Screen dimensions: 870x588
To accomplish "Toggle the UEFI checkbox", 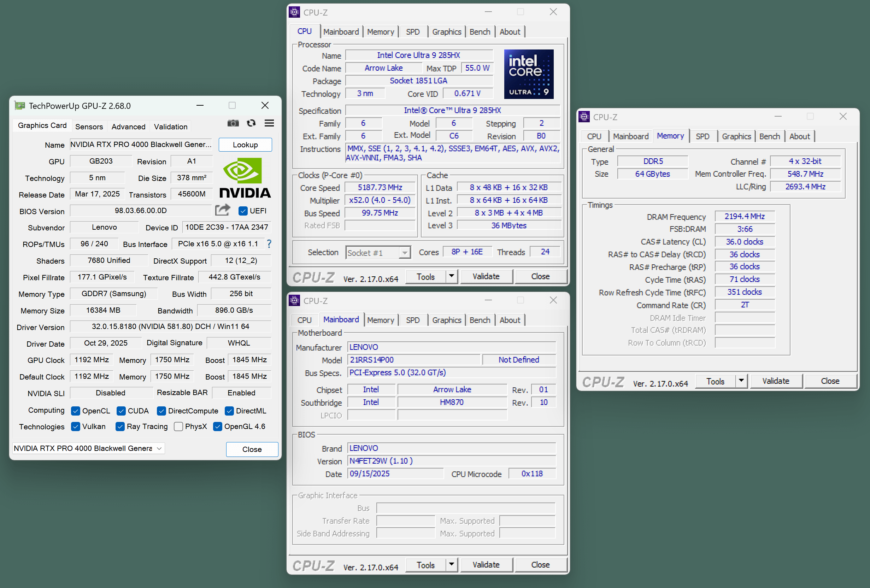I will 243,211.
